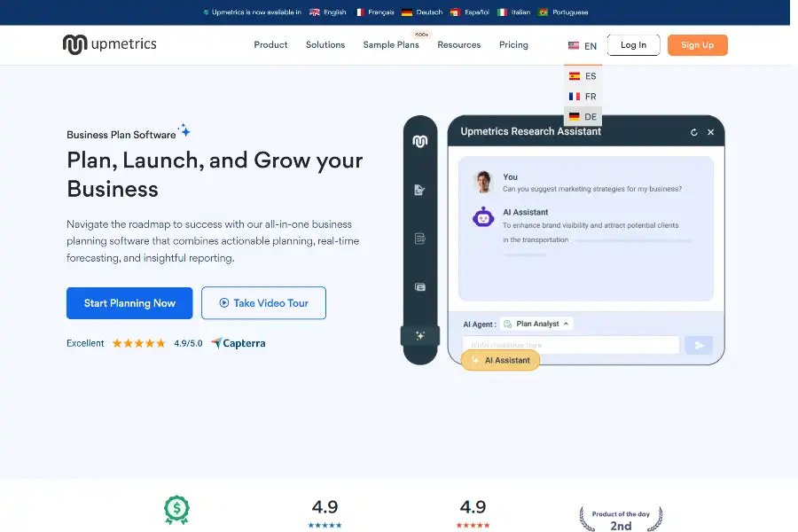Open the Solutions menu
This screenshot has height=532, width=798.
pyautogui.click(x=325, y=45)
